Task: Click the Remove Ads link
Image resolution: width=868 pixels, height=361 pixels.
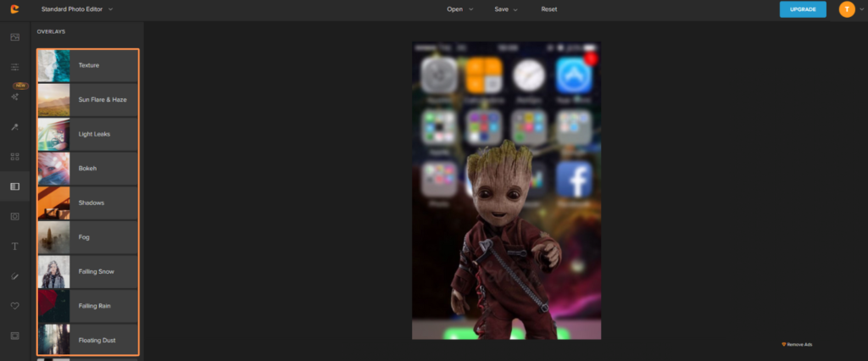Action: pyautogui.click(x=797, y=344)
